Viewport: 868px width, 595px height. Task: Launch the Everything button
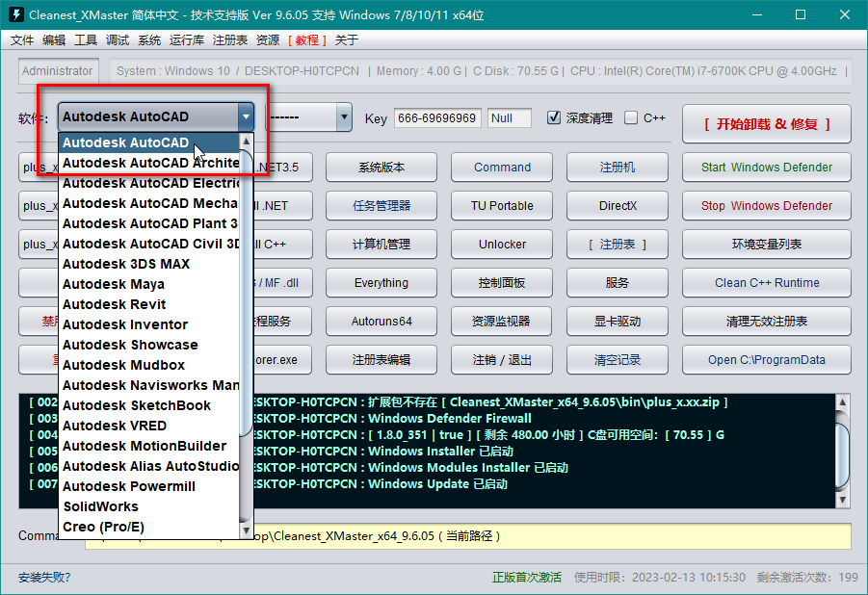[381, 283]
